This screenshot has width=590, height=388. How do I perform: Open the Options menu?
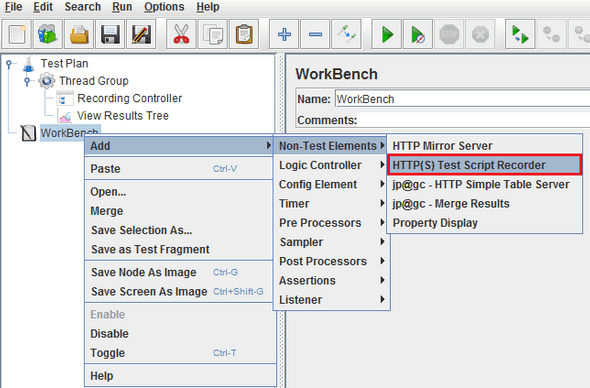tap(164, 7)
